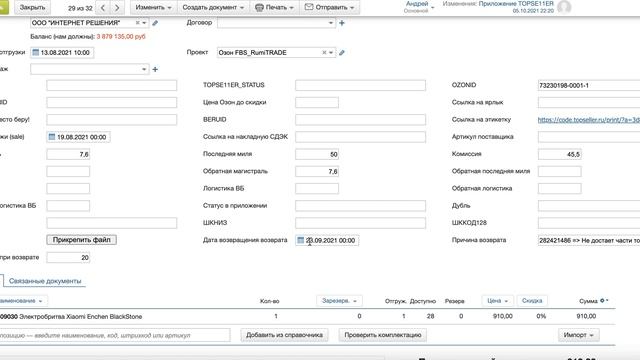Click the при возврате field showing 20
Screen dimensions: 640x360
point(68,258)
